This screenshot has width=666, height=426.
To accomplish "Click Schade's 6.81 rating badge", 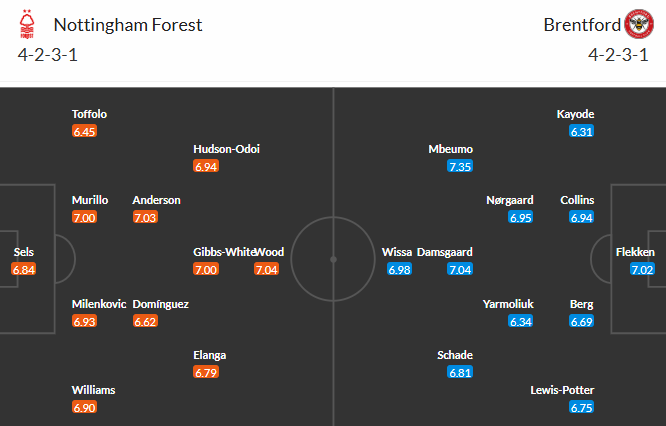I will point(460,372).
